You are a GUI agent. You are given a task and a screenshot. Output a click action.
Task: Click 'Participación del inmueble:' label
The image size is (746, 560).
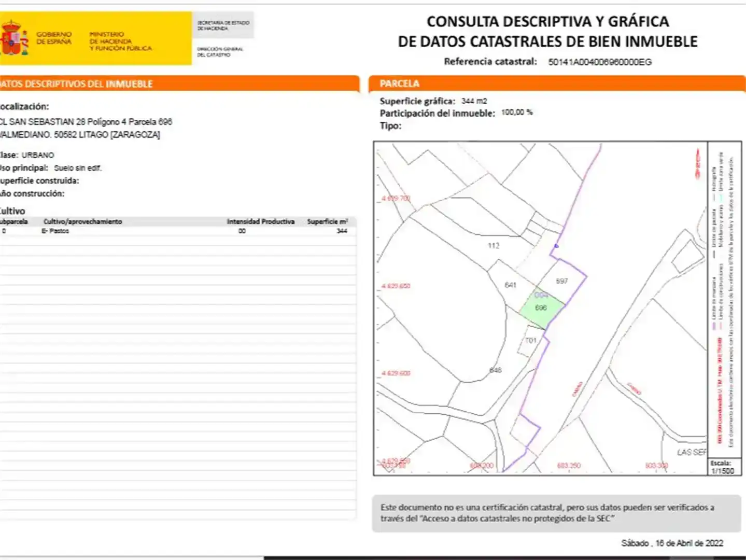pyautogui.click(x=437, y=113)
